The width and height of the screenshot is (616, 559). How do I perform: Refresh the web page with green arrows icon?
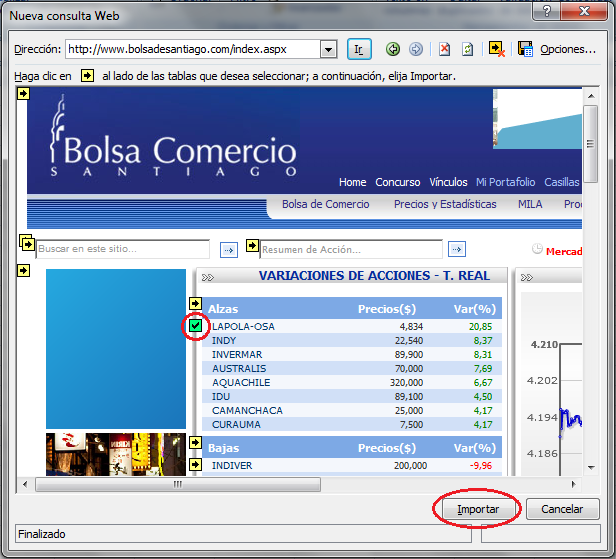(467, 49)
